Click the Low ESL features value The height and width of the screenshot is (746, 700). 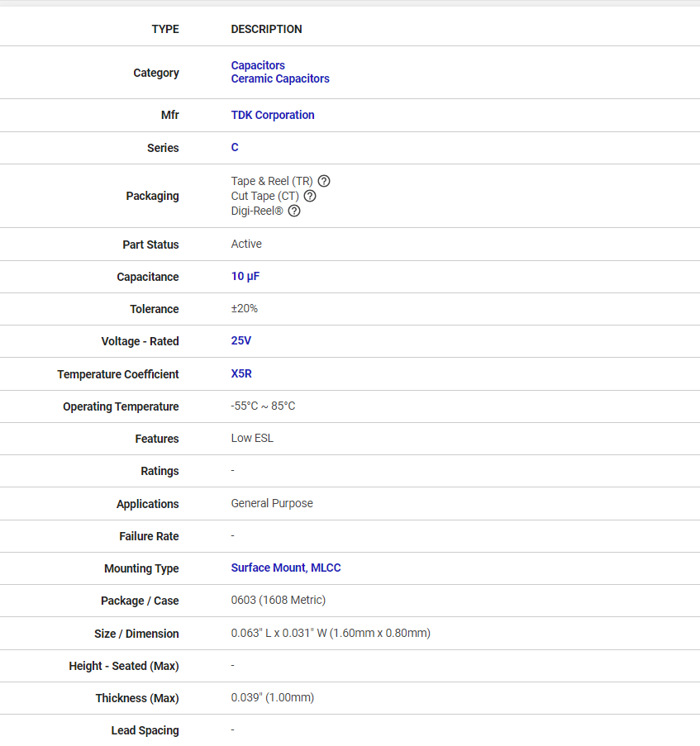[252, 438]
